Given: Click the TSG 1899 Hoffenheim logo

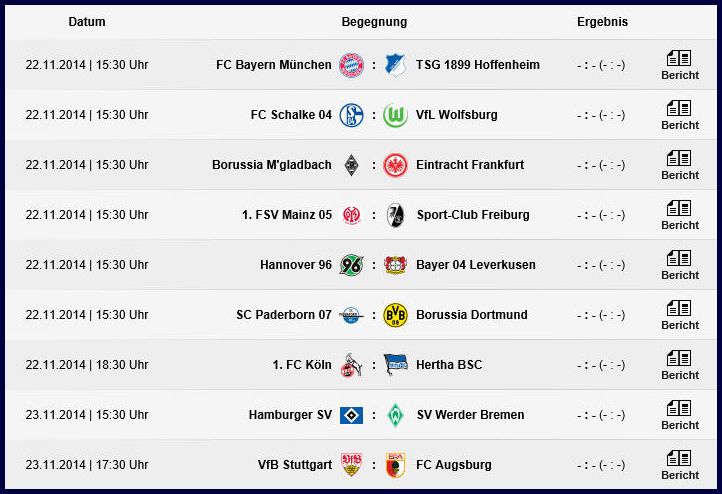Looking at the screenshot, I should [x=395, y=65].
